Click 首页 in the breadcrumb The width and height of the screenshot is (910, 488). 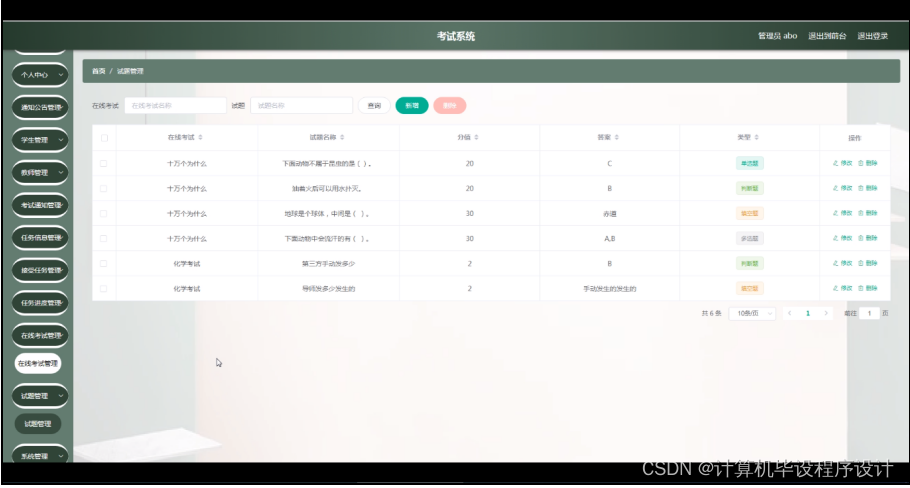pos(99,71)
